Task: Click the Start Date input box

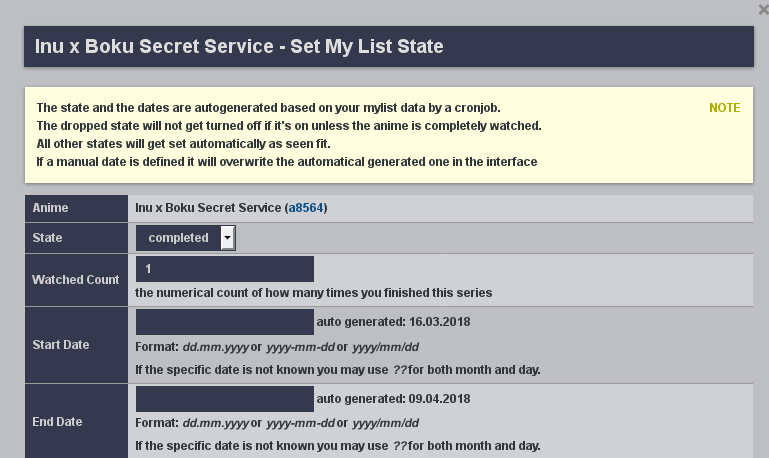Action: tap(226, 322)
